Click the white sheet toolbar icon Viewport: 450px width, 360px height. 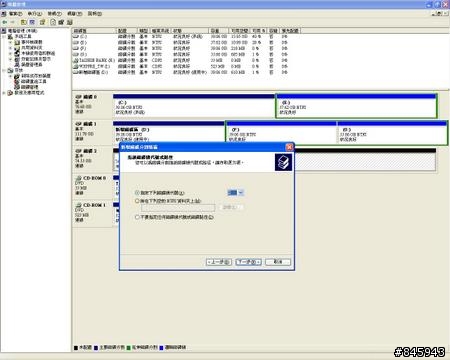click(x=53, y=22)
